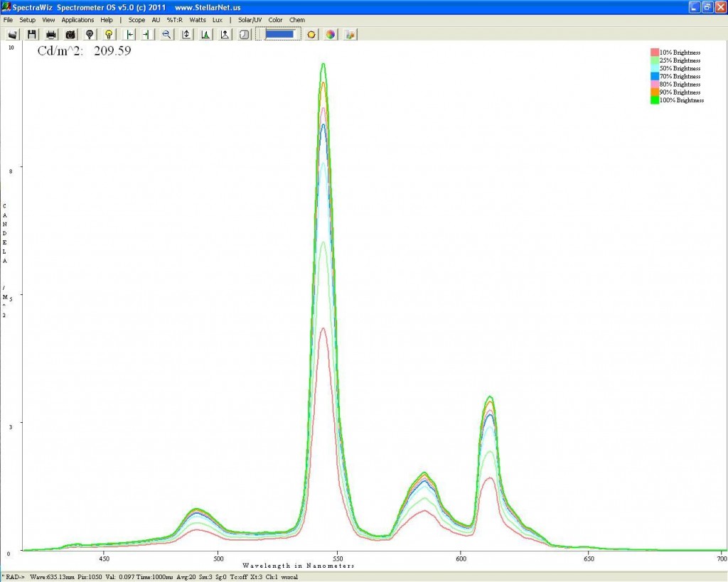Choose the Solar/UV application
Image resolution: width=728 pixels, height=582 pixels.
[251, 20]
